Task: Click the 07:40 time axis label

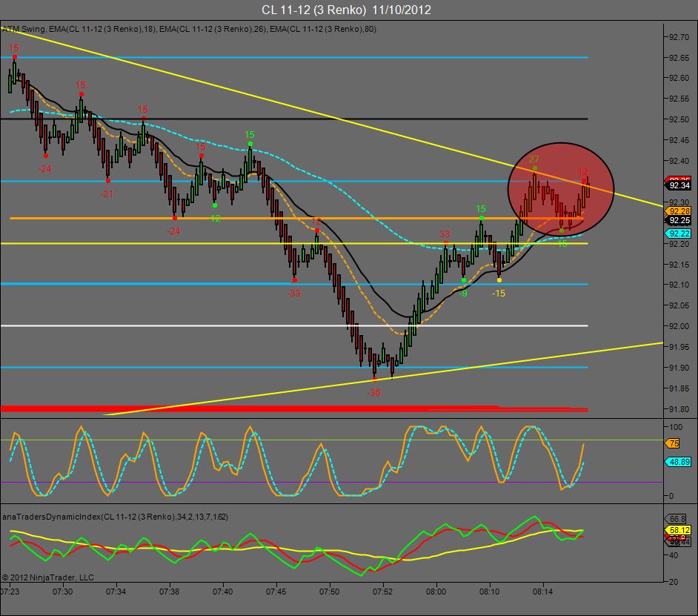Action: (222, 592)
